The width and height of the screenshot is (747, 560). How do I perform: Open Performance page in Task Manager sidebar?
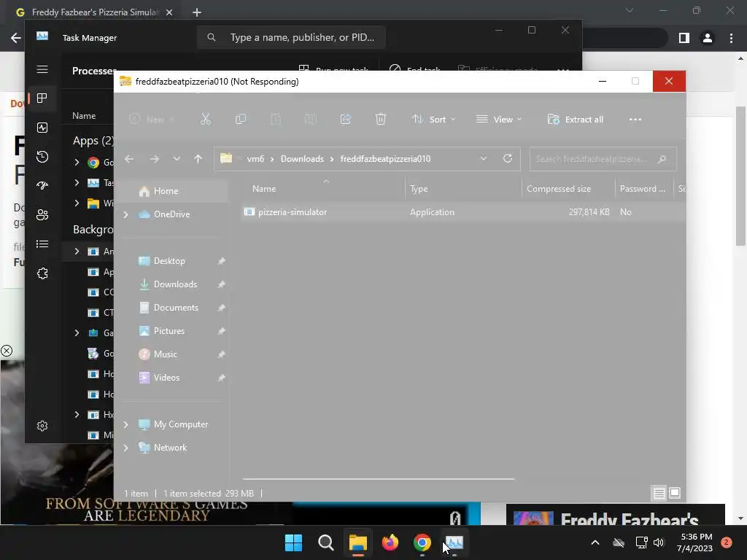[x=42, y=128]
